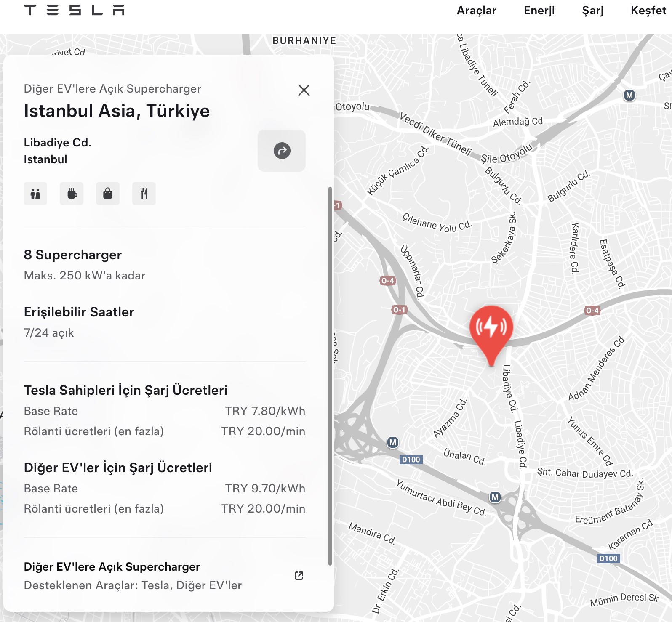Click the Tesla logo
The height and width of the screenshot is (622, 672).
click(74, 10)
